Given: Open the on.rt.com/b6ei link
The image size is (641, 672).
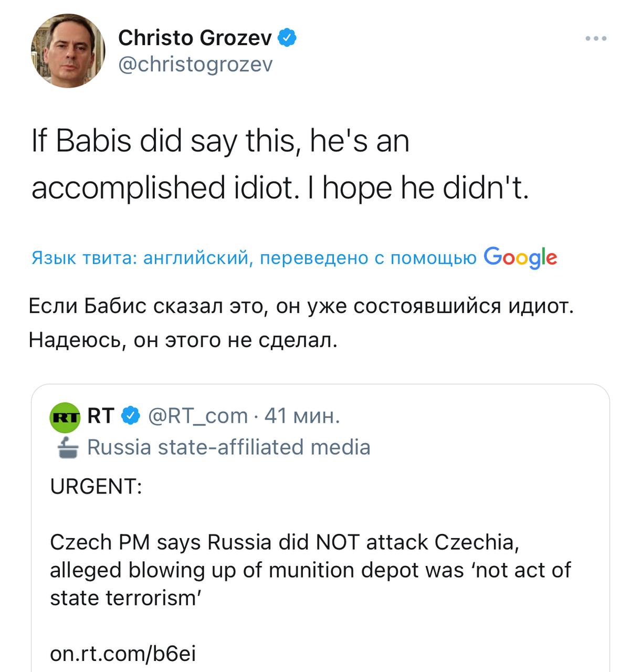Looking at the screenshot, I should click(123, 654).
